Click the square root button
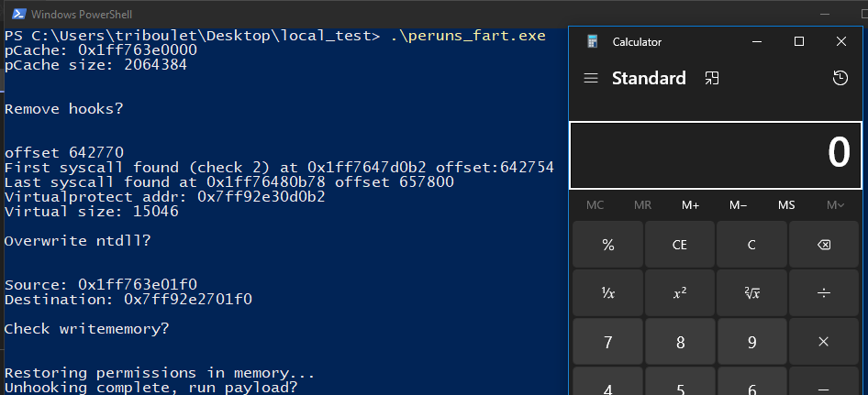 click(751, 293)
